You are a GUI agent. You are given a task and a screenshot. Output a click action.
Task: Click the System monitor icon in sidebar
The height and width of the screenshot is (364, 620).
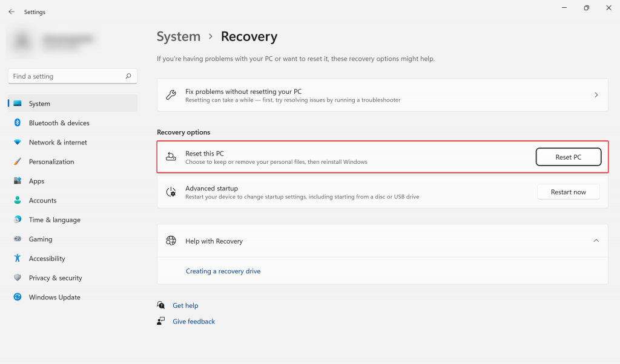[x=18, y=103]
